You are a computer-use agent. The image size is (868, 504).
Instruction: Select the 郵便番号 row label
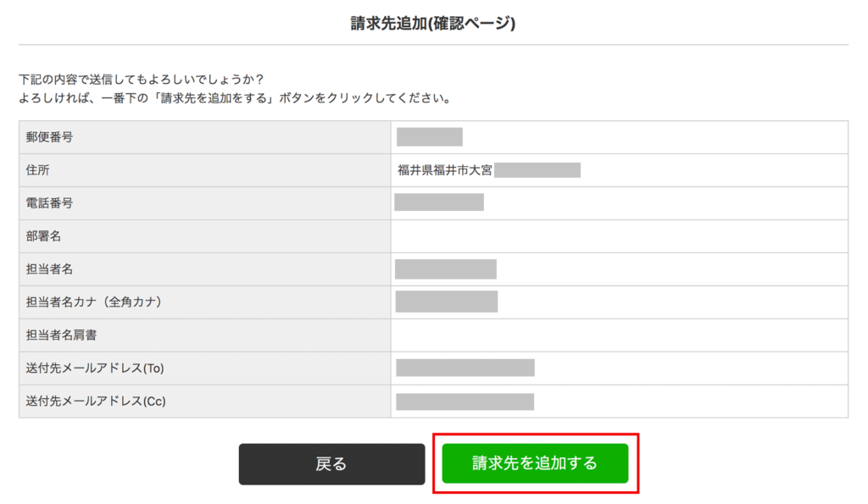(x=49, y=137)
